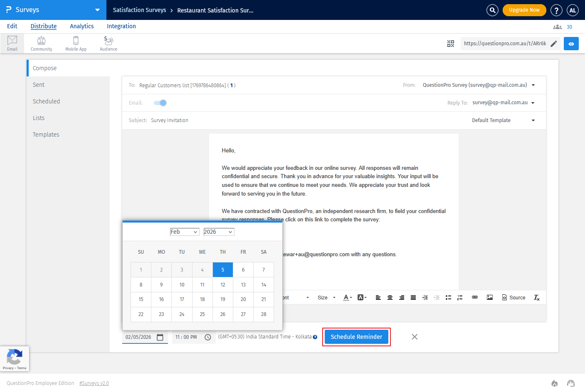
Task: Open the QR code for the survey link
Action: click(x=451, y=43)
